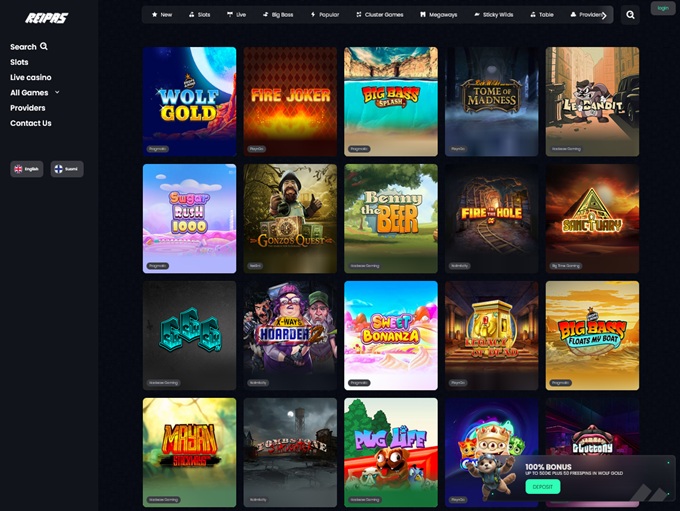This screenshot has width=680, height=511.
Task: Click the green Deposit button
Action: (543, 487)
